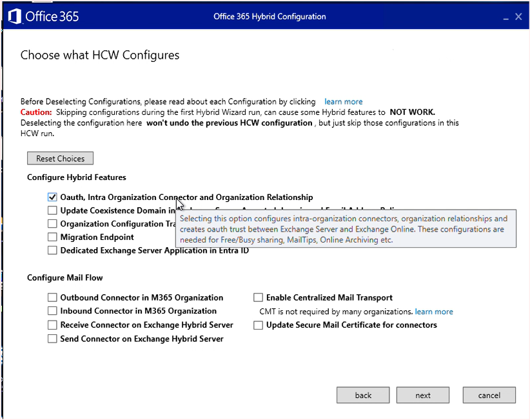Image resolution: width=530 pixels, height=420 pixels.
Task: Check the Organization Configuration Transfer option
Action: click(x=52, y=224)
